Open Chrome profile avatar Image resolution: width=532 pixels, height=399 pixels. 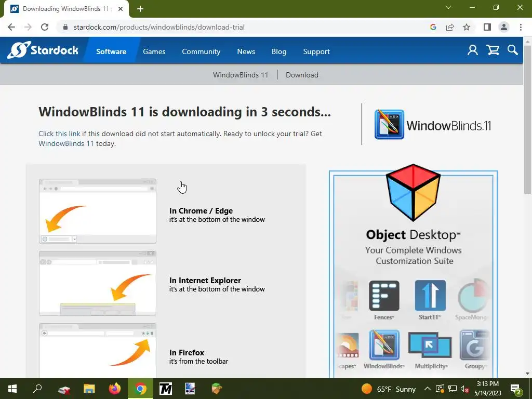(504, 27)
